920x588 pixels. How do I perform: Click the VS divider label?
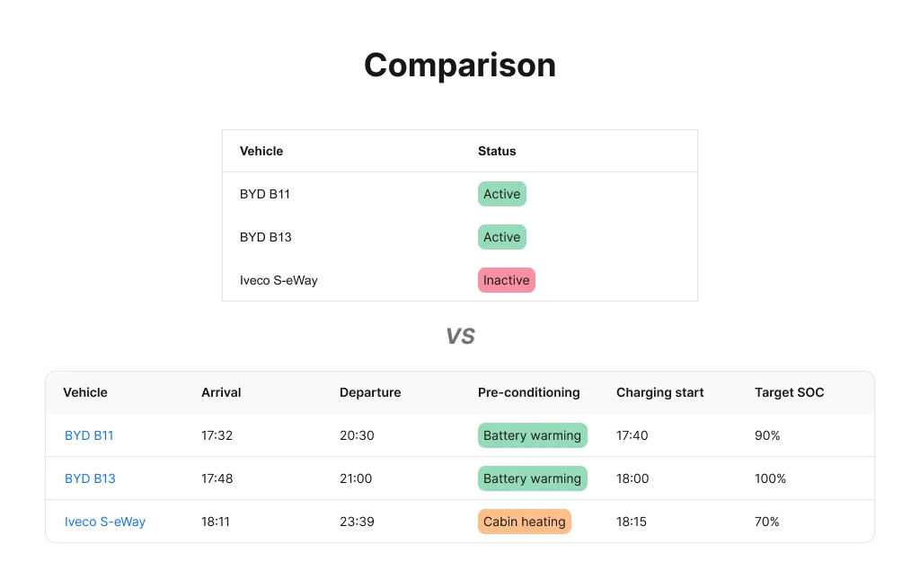point(460,336)
